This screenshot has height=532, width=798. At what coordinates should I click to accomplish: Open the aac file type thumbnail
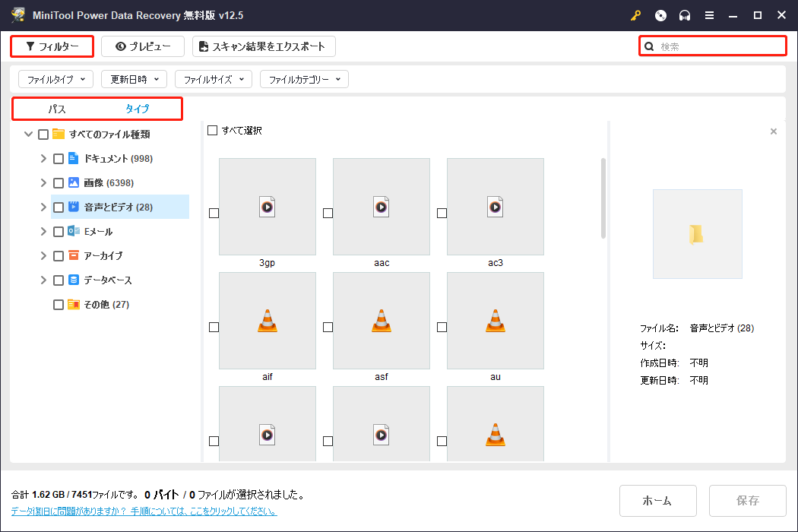(x=382, y=206)
